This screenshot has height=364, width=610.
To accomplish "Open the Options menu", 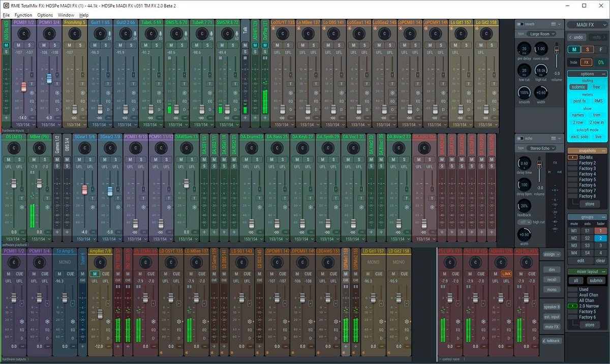I will coord(45,15).
